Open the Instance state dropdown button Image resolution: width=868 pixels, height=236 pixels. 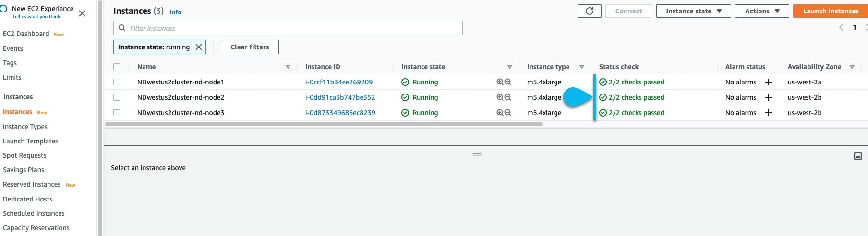click(693, 11)
